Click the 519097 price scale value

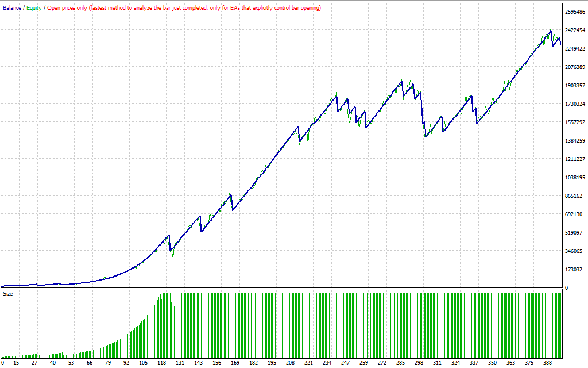tap(574, 233)
